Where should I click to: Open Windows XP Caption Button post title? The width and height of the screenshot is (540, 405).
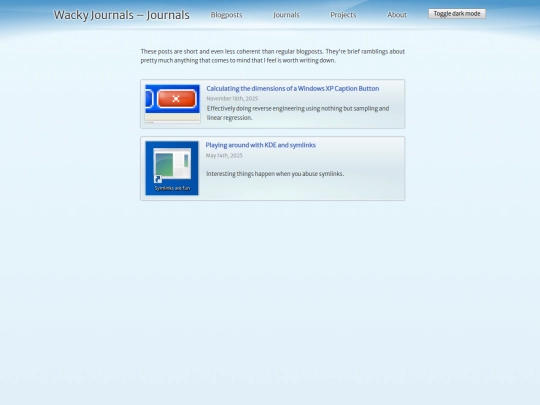click(x=293, y=89)
